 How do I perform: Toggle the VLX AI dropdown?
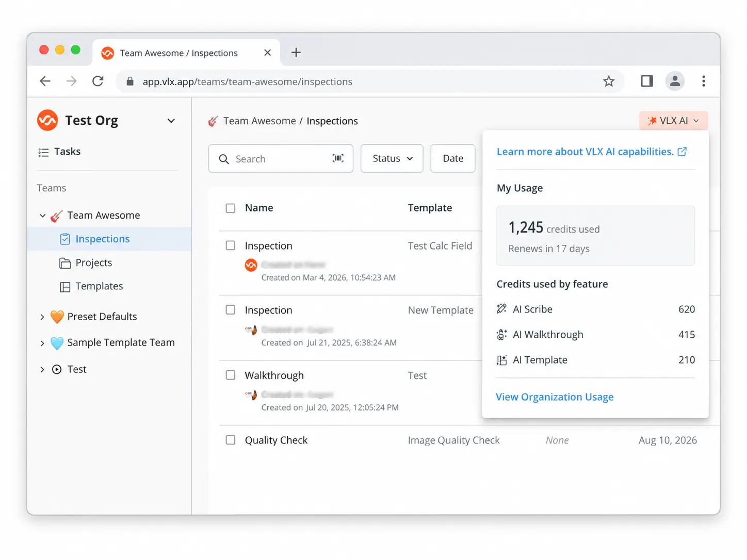(x=673, y=121)
